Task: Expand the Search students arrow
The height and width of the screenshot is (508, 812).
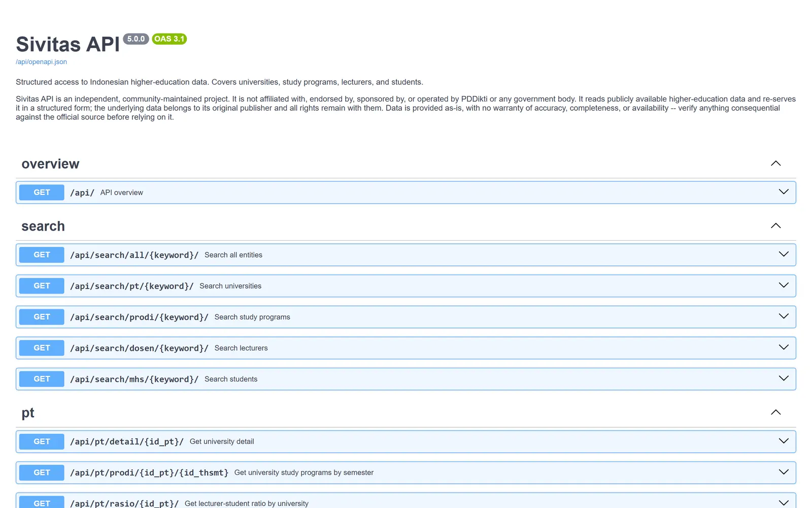Action: [x=784, y=378]
